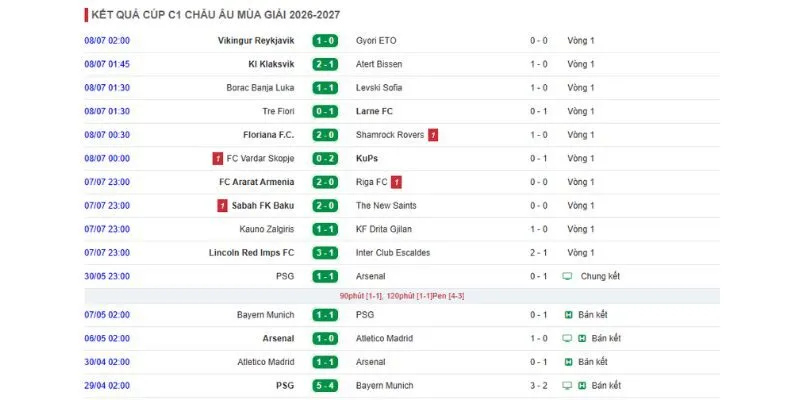Viewport: 800px width, 400px height.
Task: Click the 30/05 23:00 final match date
Action: 107,276
